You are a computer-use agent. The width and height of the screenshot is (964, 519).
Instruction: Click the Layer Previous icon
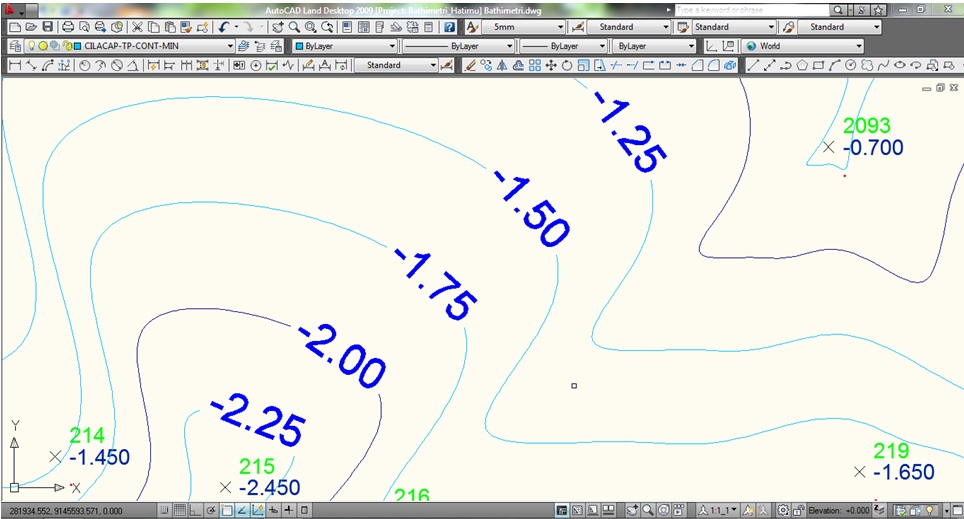(x=259, y=46)
